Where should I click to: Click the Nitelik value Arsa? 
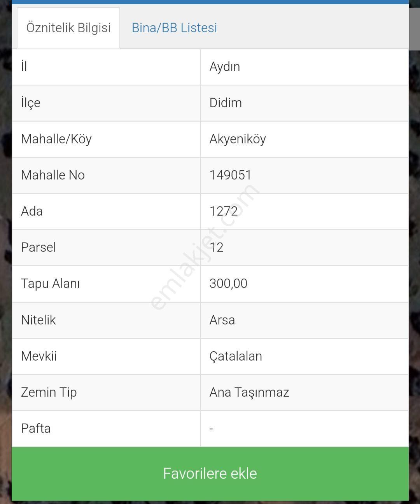coord(222,320)
